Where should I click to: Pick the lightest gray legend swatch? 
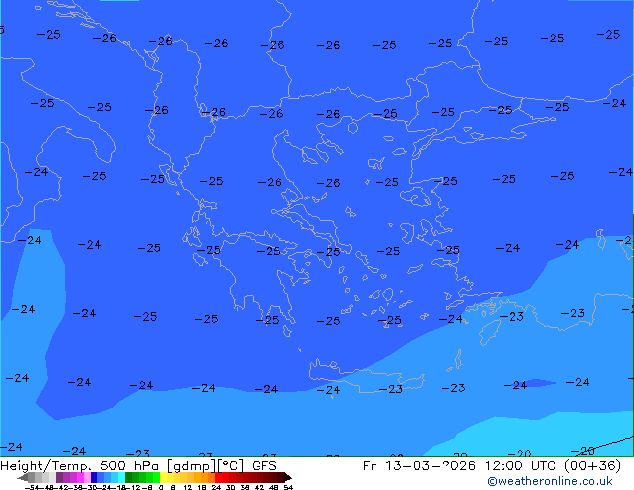click(x=52, y=477)
